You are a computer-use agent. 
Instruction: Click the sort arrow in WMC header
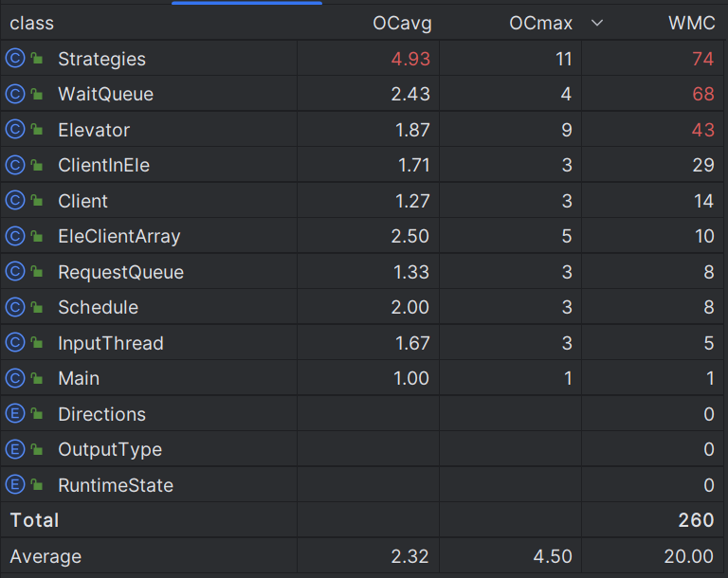click(x=596, y=24)
